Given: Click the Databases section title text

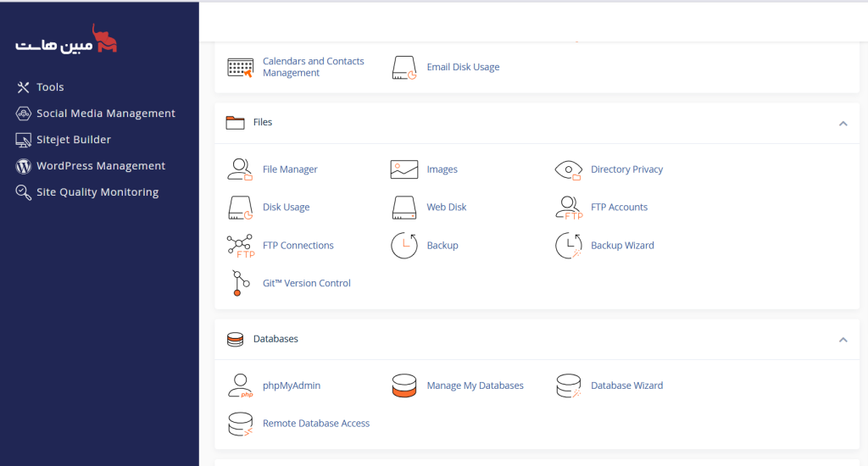Looking at the screenshot, I should click(275, 339).
